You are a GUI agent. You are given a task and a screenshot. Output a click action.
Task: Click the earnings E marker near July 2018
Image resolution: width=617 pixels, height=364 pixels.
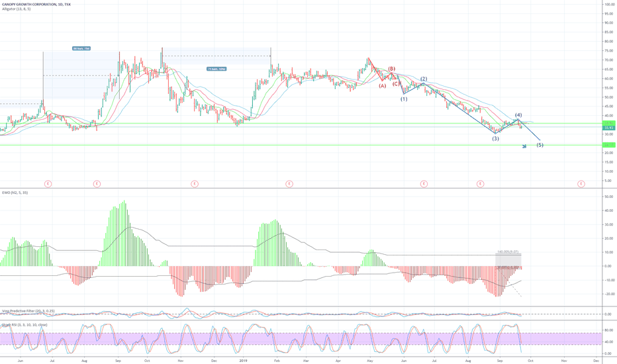(x=48, y=184)
